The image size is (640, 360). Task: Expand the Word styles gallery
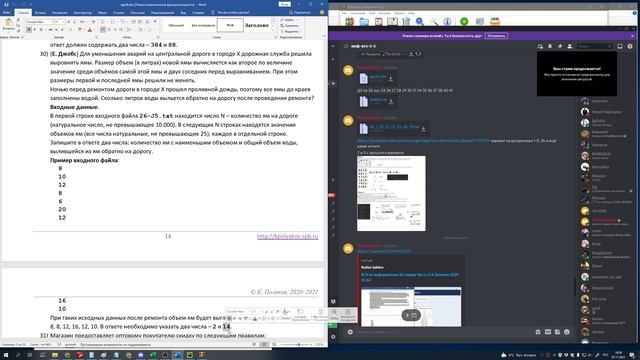(273, 30)
